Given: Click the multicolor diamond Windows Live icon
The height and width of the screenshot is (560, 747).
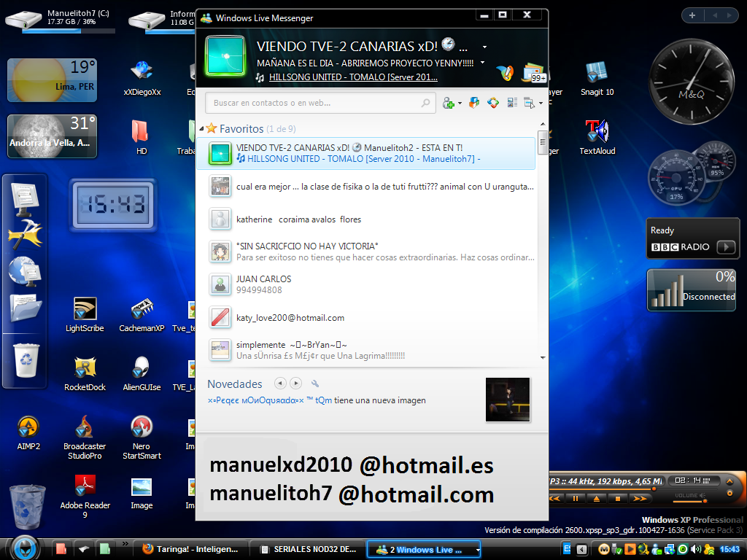Looking at the screenshot, I should (493, 102).
